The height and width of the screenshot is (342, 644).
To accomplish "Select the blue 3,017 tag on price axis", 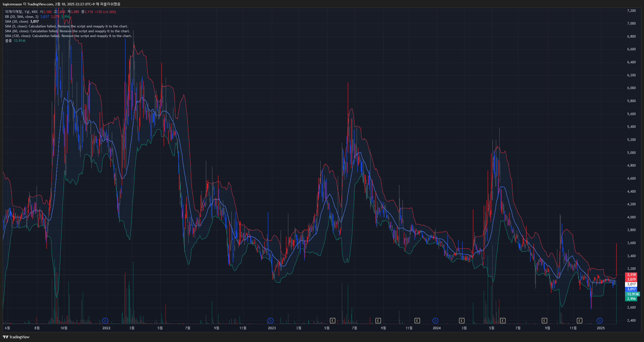I will pos(631,289).
